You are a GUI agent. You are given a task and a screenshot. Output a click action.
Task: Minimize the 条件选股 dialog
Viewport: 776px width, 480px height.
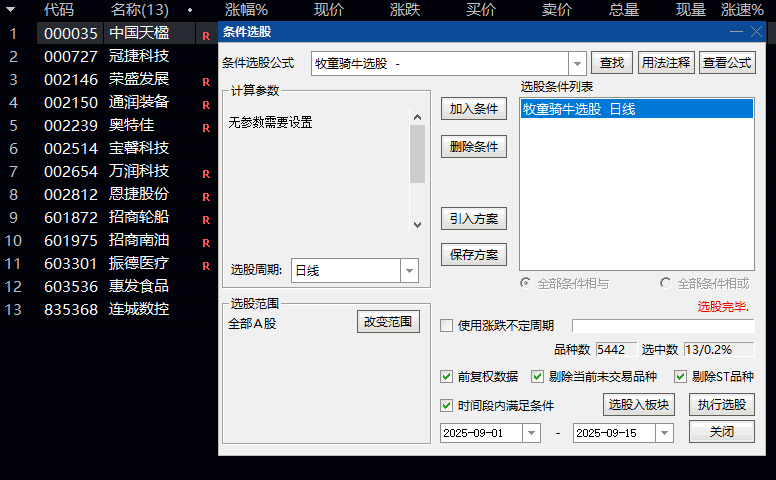(x=736, y=32)
